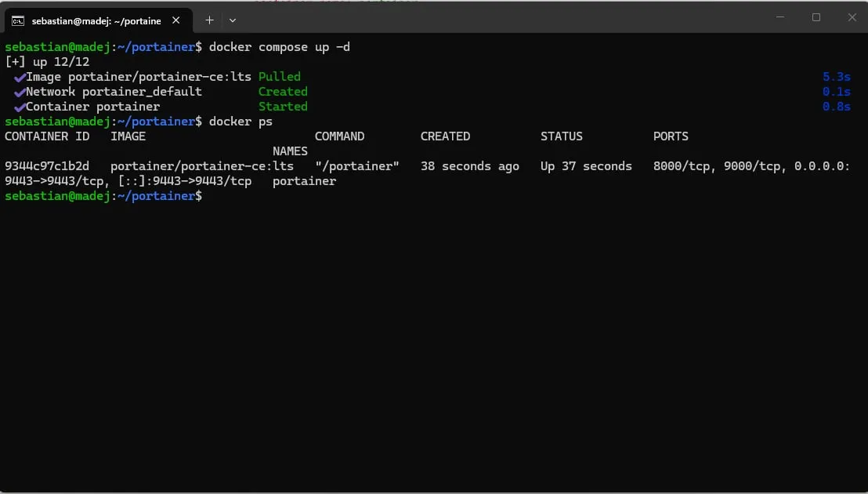This screenshot has height=494, width=868.
Task: Open a new terminal tab with plus
Action: pyautogui.click(x=209, y=20)
